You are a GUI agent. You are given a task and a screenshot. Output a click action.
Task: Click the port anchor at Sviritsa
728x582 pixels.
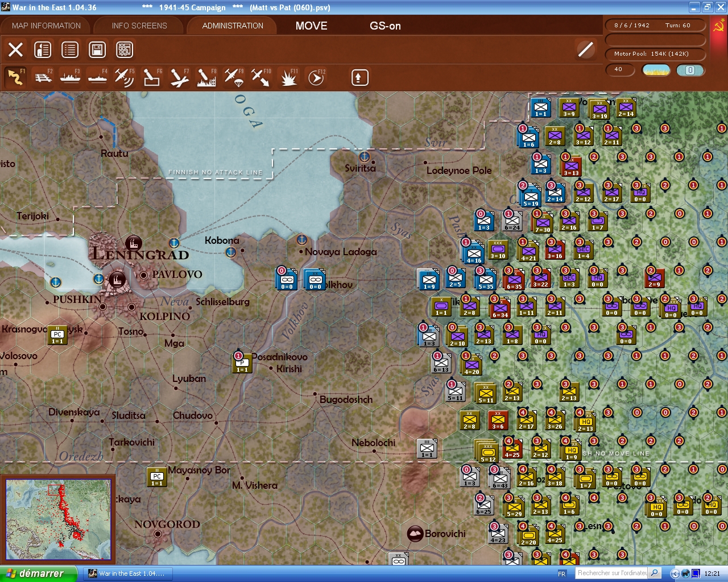[x=365, y=156]
